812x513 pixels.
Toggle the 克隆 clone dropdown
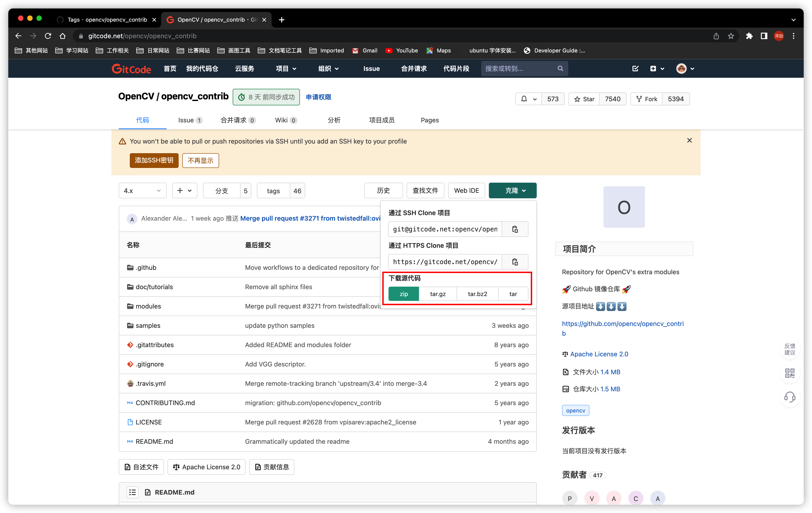pos(512,190)
